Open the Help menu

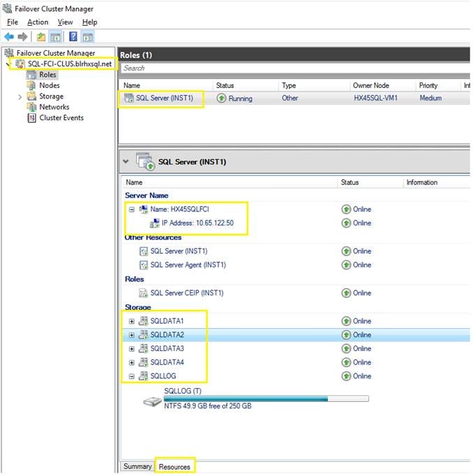pyautogui.click(x=90, y=22)
